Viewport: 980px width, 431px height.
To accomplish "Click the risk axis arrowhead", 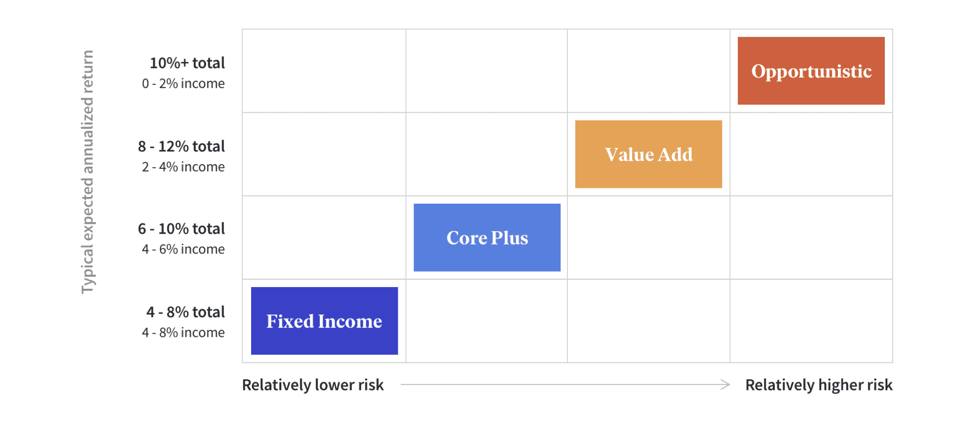I will tap(725, 385).
